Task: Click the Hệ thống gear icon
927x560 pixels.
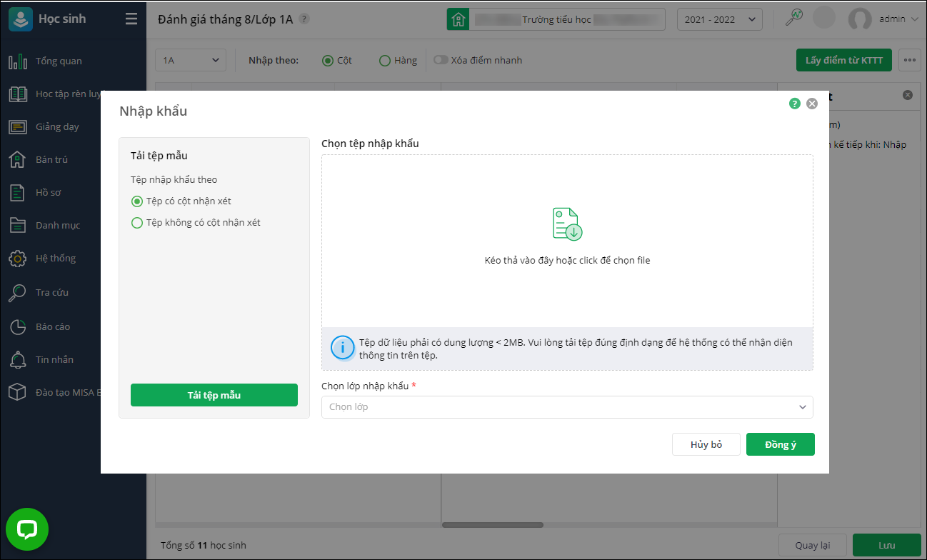Action: tap(18, 258)
